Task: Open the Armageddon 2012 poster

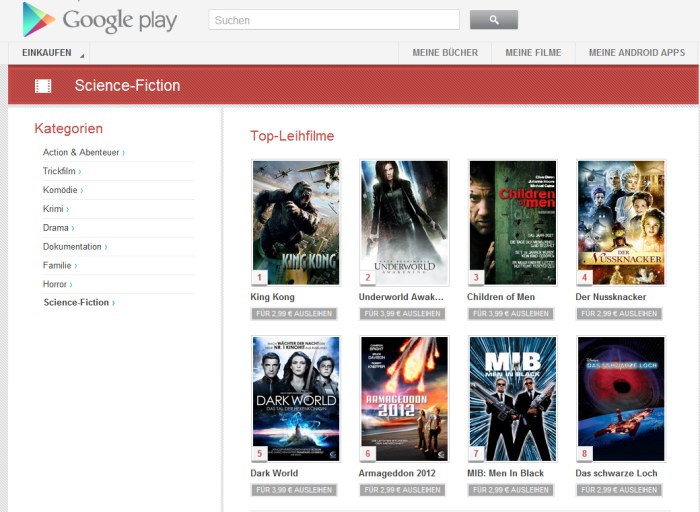Action: coord(404,399)
